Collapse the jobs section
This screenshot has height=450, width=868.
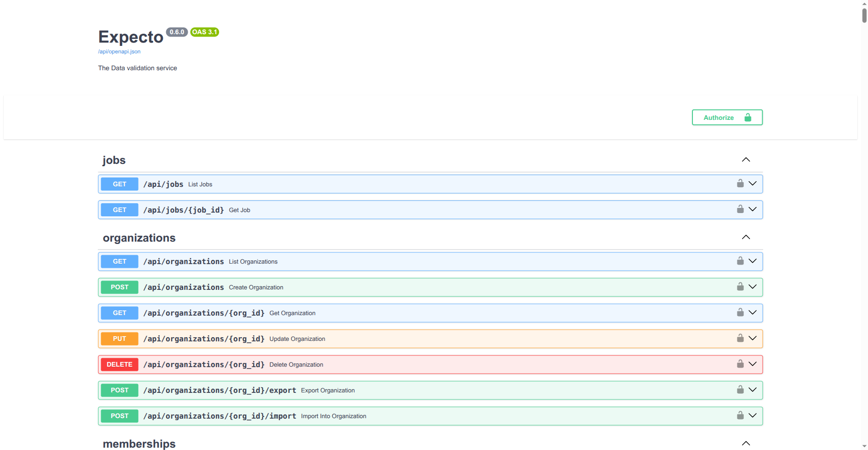(746, 160)
